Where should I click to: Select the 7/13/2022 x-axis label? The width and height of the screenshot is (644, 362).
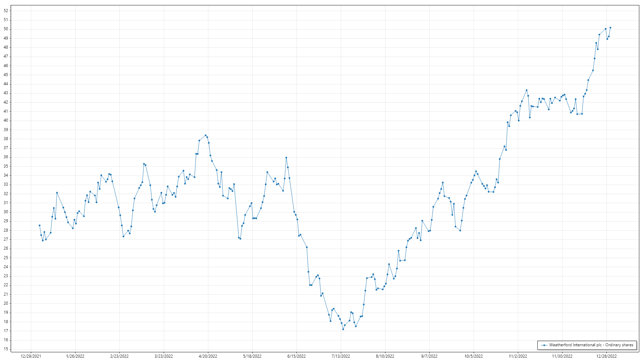[x=341, y=356]
